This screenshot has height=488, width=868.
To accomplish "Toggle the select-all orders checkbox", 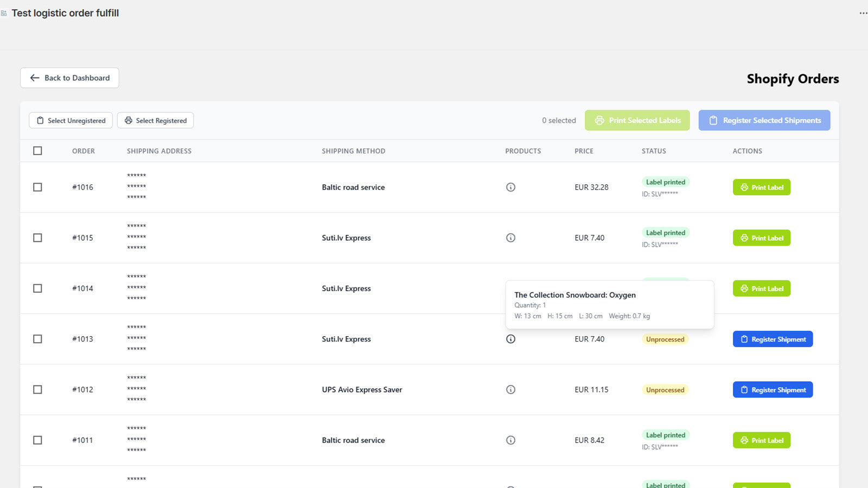I will click(37, 151).
